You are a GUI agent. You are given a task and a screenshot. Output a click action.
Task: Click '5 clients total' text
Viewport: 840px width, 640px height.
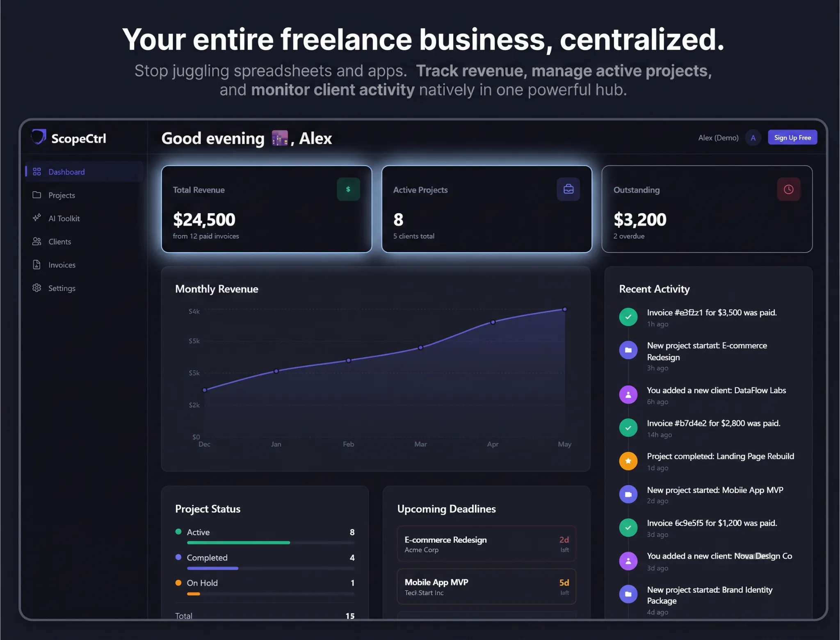point(413,236)
